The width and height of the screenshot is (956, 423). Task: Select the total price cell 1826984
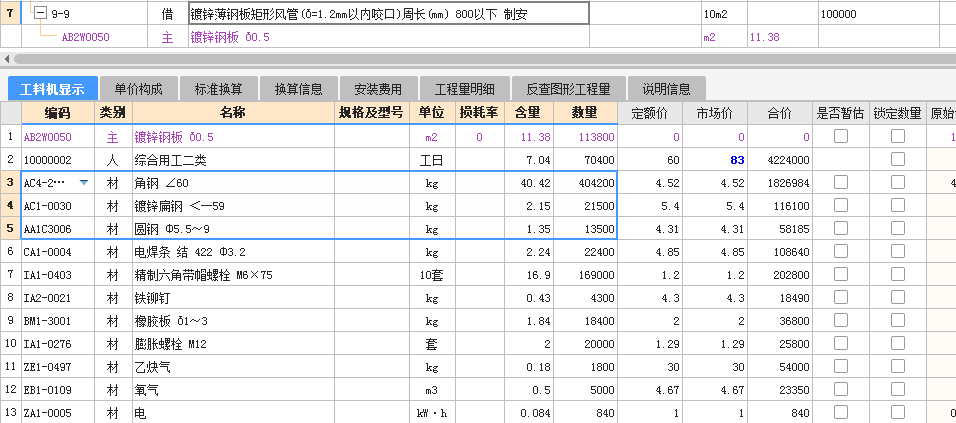tap(780, 183)
